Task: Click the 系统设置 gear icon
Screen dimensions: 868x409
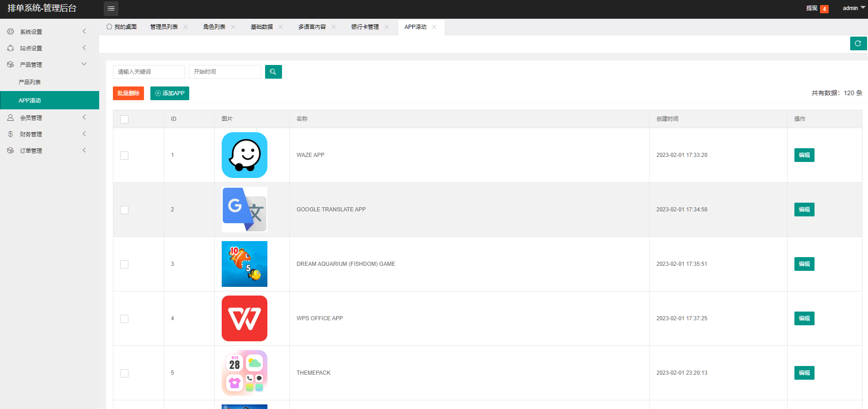Action: 11,32
